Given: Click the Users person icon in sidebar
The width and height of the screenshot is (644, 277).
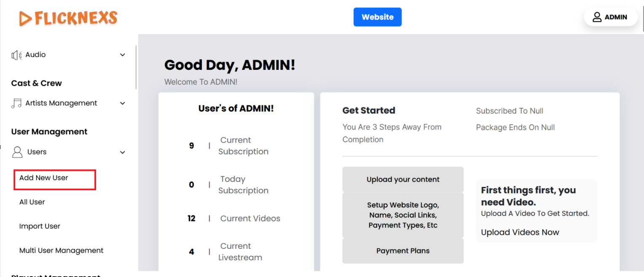Looking at the screenshot, I should [17, 152].
